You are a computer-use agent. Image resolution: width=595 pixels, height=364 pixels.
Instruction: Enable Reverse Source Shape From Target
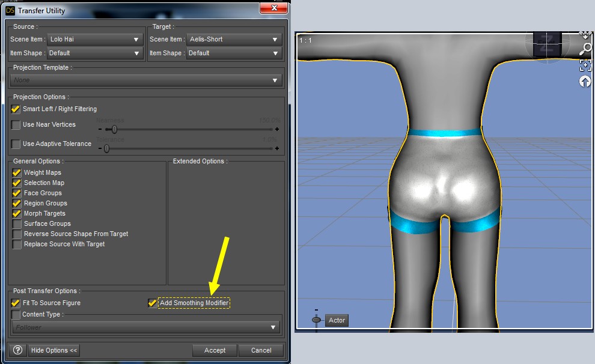(x=17, y=234)
